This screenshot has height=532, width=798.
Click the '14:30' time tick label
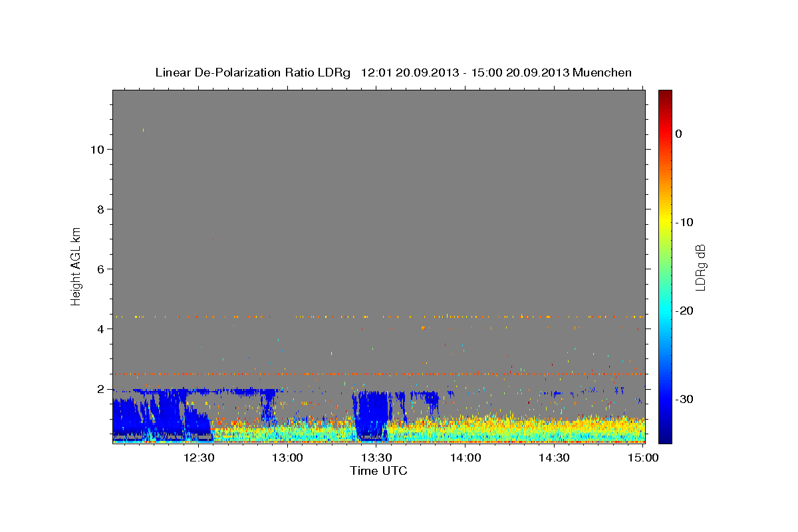tap(554, 458)
